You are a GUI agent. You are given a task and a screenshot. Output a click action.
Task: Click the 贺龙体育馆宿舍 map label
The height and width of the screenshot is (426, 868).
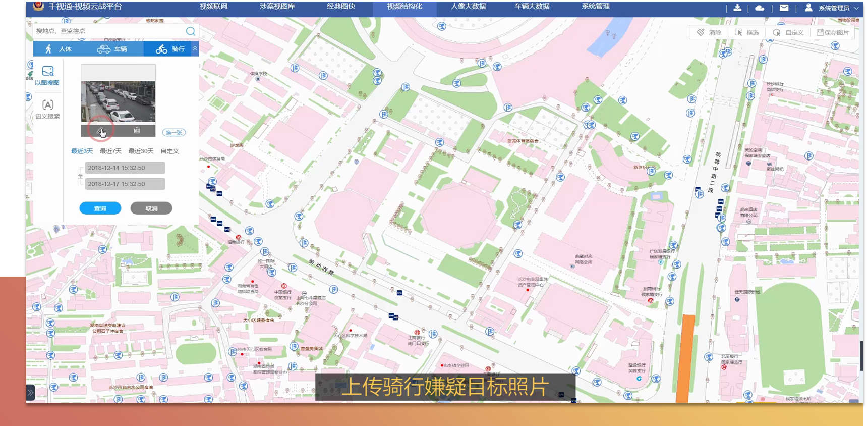click(x=523, y=141)
